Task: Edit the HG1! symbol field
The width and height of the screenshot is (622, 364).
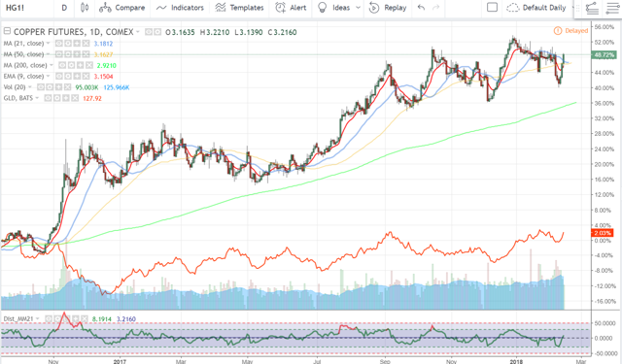Action: click(x=16, y=8)
